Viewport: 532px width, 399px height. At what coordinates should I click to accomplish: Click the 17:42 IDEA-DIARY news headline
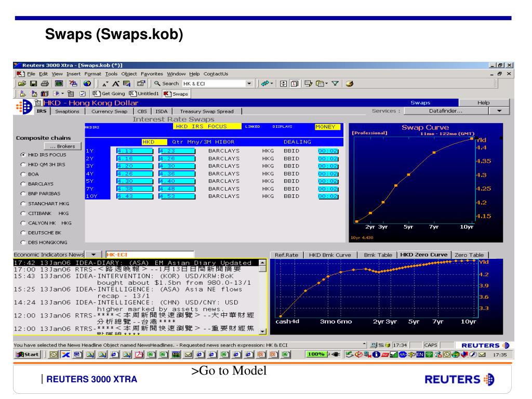click(136, 263)
